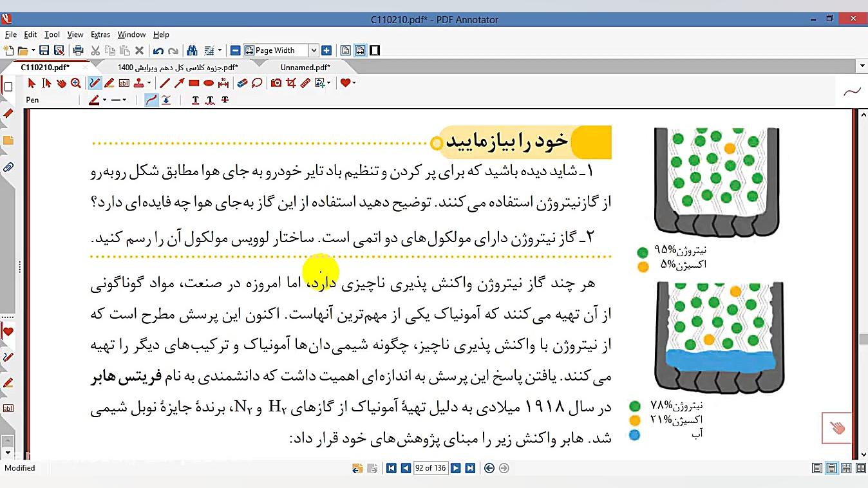Open the Attachments paperclip sidebar tab

pos(8,167)
